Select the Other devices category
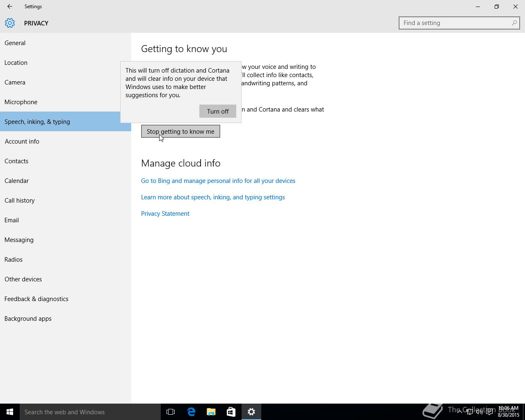The height and width of the screenshot is (420, 525). (66, 279)
